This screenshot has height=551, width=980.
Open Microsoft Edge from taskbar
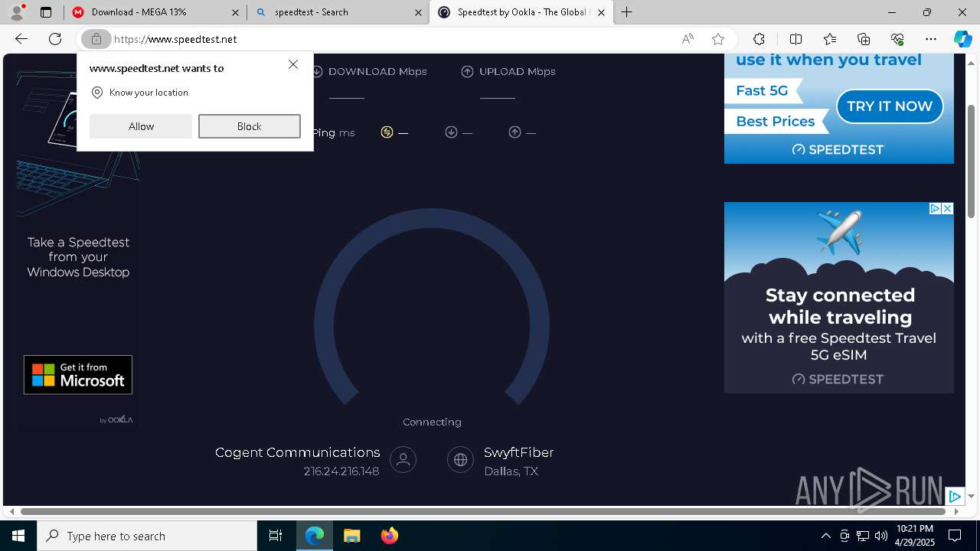point(315,536)
